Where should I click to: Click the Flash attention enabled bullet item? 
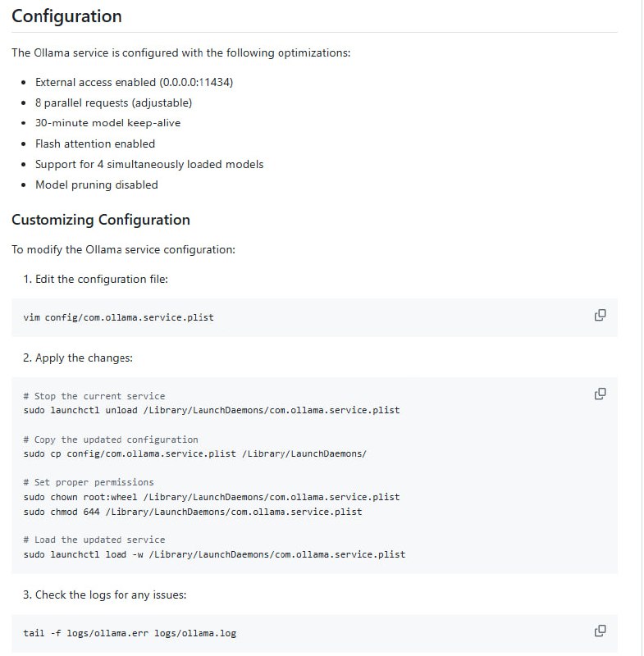pos(94,143)
